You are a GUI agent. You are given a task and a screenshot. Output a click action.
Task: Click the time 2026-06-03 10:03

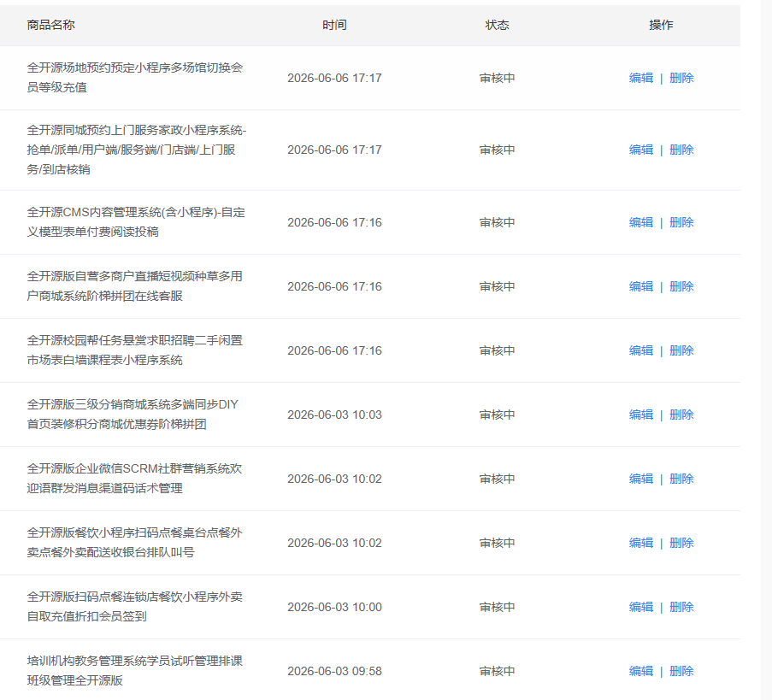pos(335,415)
